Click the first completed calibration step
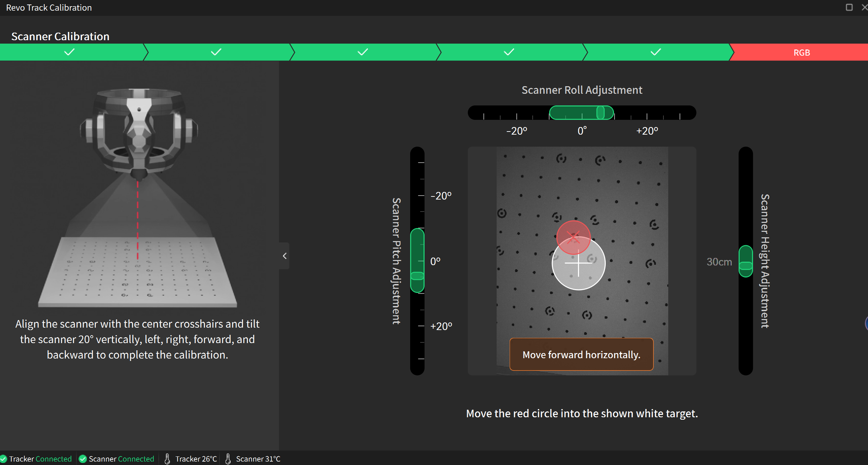 click(70, 52)
